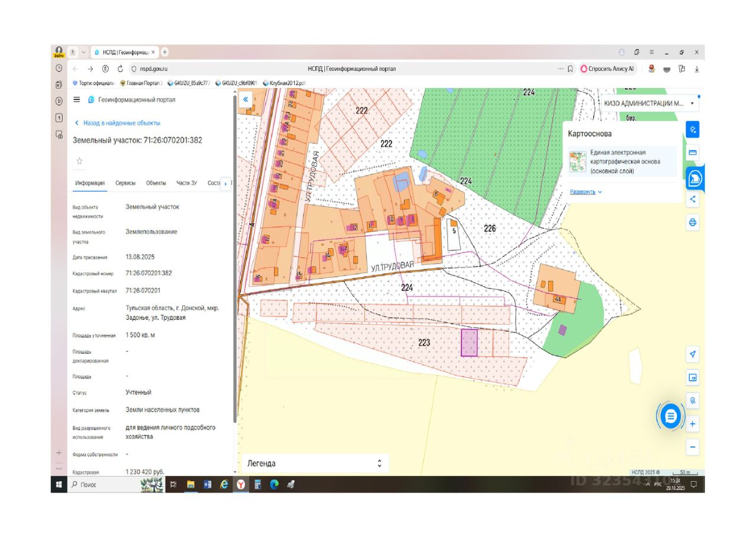Image resolution: width=756 pixels, height=535 pixels.
Task: Switch to the Части ЗУ tab
Action: [x=187, y=183]
